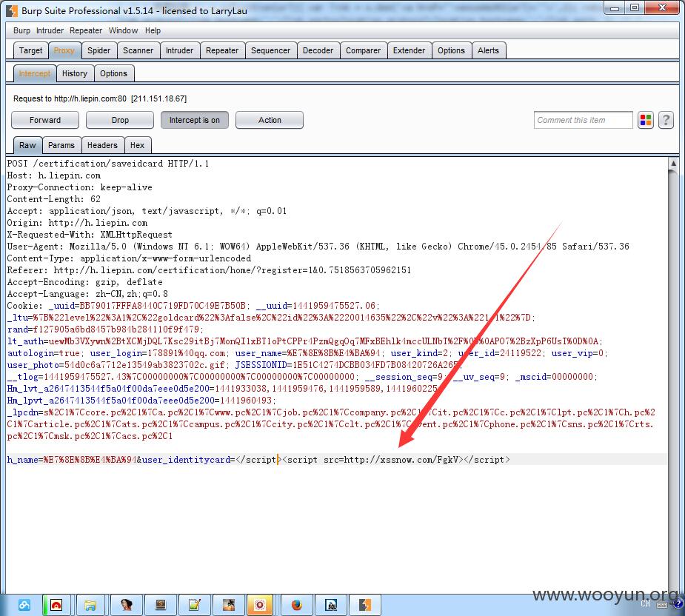Open the blue cloud taskbar icon
This screenshot has width=685, height=616.
tap(24, 605)
